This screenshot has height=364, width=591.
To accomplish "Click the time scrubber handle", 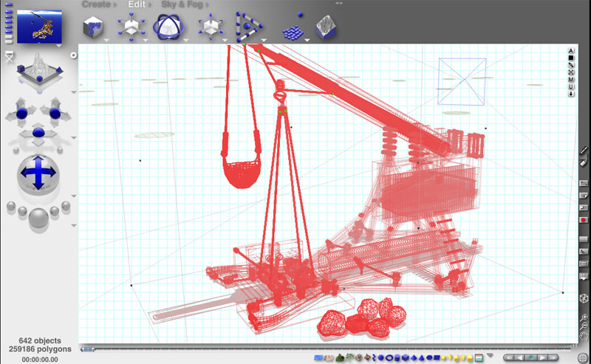I will (x=88, y=350).
